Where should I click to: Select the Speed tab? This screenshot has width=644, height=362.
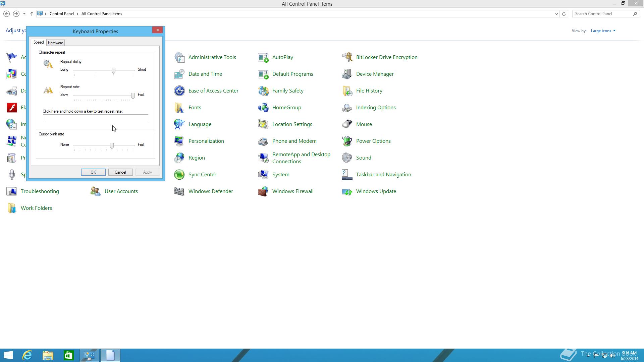pyautogui.click(x=39, y=43)
